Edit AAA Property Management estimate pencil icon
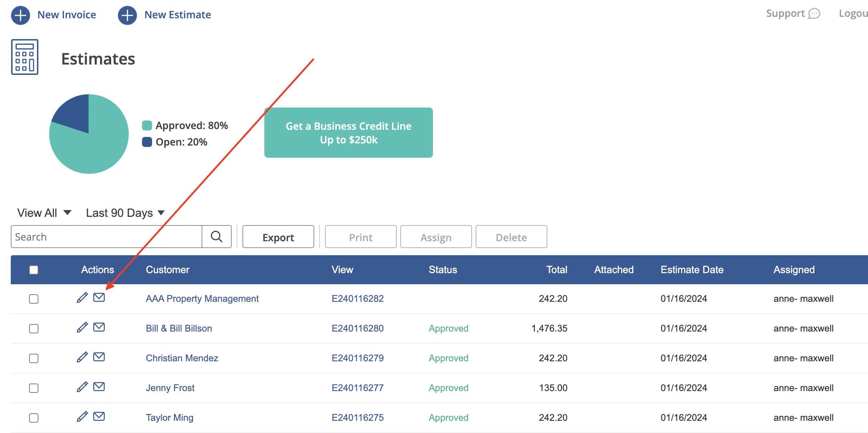This screenshot has width=868, height=433. pyautogui.click(x=82, y=298)
